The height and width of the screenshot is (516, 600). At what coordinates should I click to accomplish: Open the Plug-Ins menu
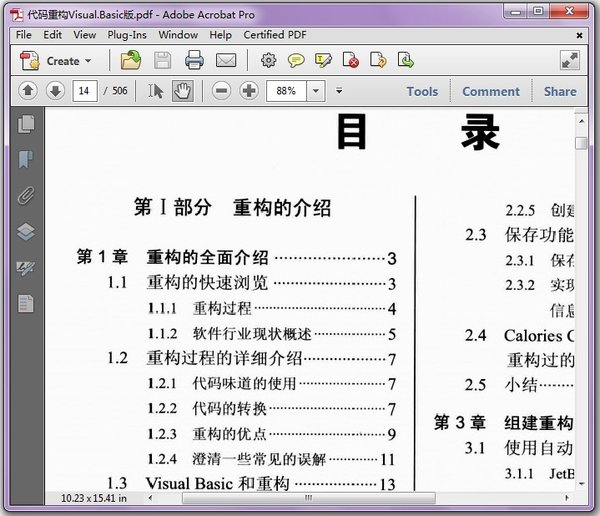[x=127, y=35]
